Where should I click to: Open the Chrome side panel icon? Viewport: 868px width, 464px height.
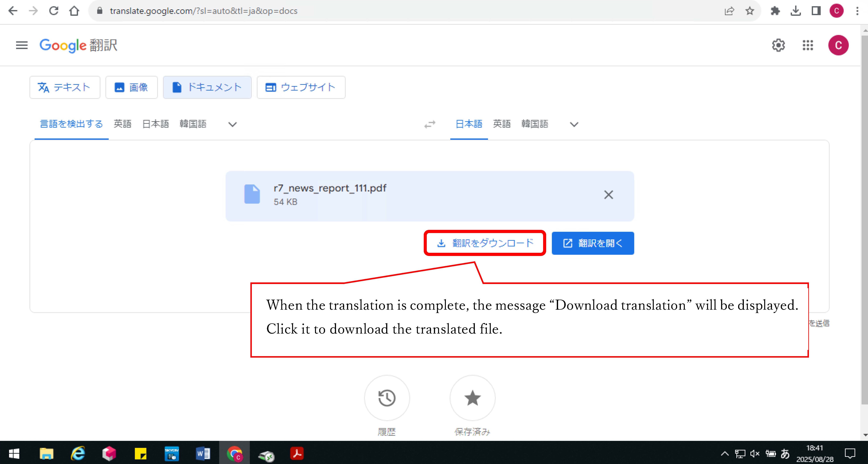tap(816, 11)
